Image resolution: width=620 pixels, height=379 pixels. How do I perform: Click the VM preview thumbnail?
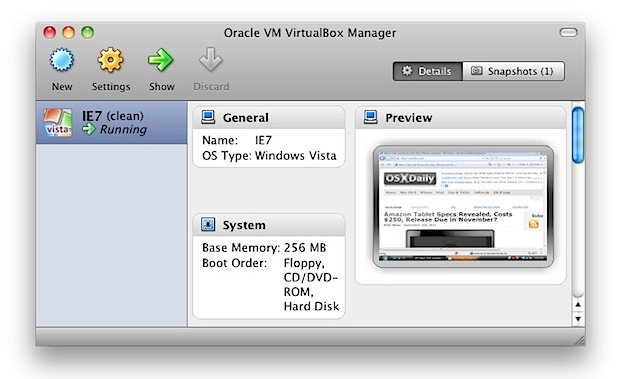(x=463, y=206)
